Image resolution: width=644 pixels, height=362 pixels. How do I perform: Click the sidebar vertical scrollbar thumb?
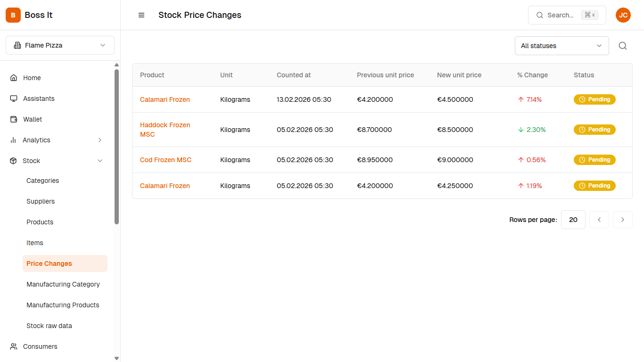point(116,146)
